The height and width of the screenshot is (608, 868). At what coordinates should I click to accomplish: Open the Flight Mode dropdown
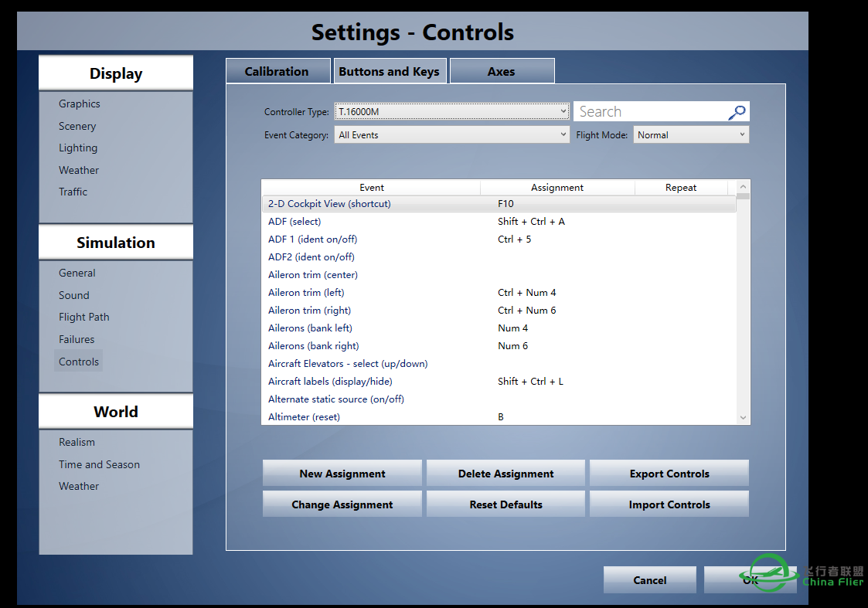click(x=691, y=135)
